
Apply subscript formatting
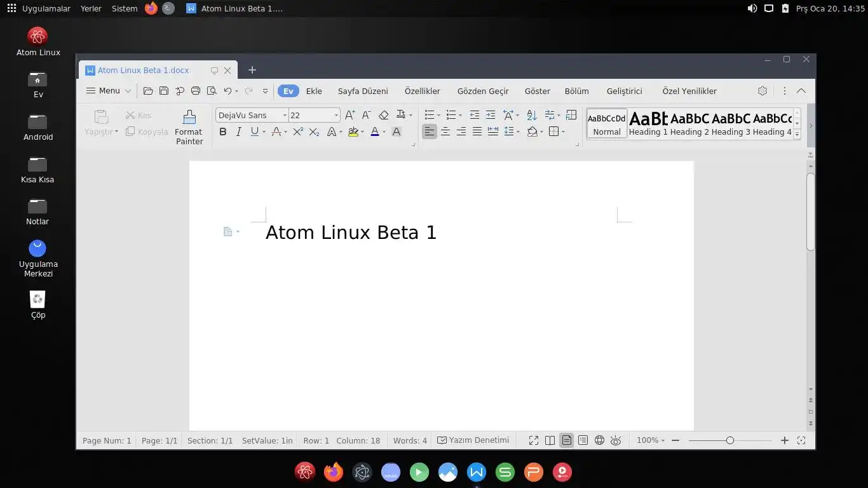314,132
